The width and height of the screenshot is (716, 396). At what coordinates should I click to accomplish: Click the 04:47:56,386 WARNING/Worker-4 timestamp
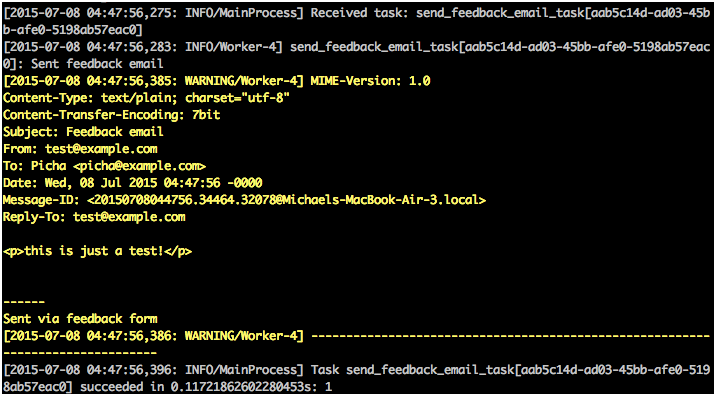click(153, 337)
